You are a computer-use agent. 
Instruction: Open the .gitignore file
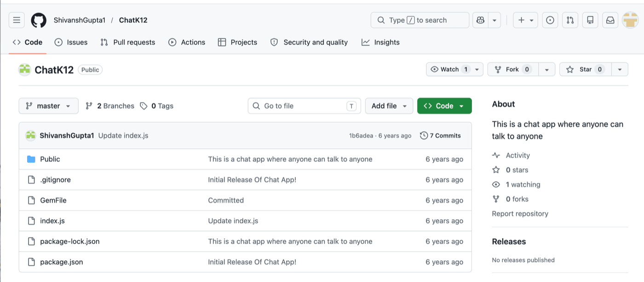point(56,180)
